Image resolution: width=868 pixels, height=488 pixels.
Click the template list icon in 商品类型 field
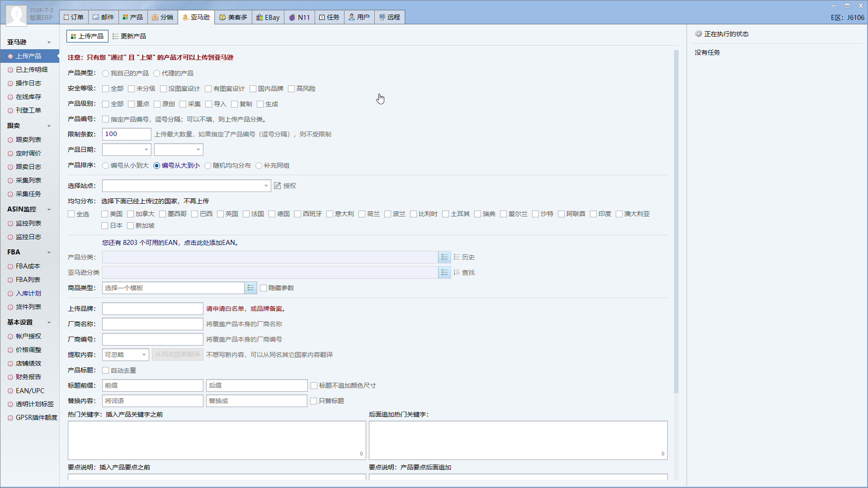250,288
